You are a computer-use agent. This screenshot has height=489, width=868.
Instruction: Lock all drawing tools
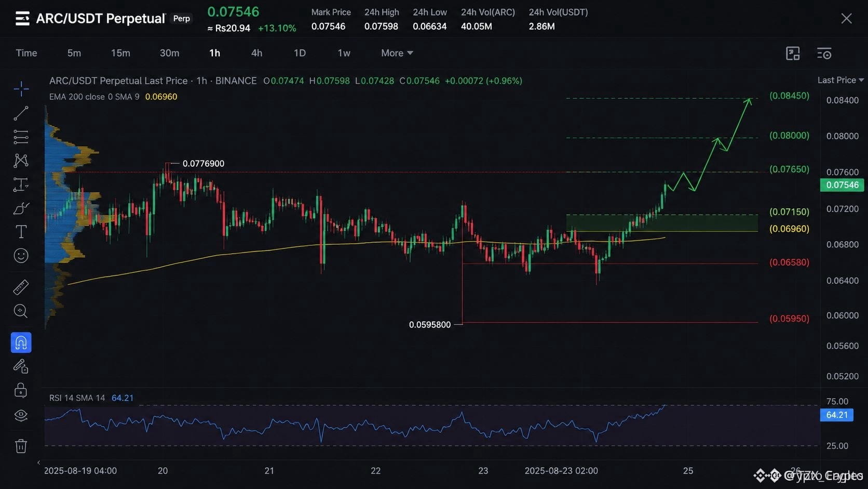pyautogui.click(x=21, y=390)
